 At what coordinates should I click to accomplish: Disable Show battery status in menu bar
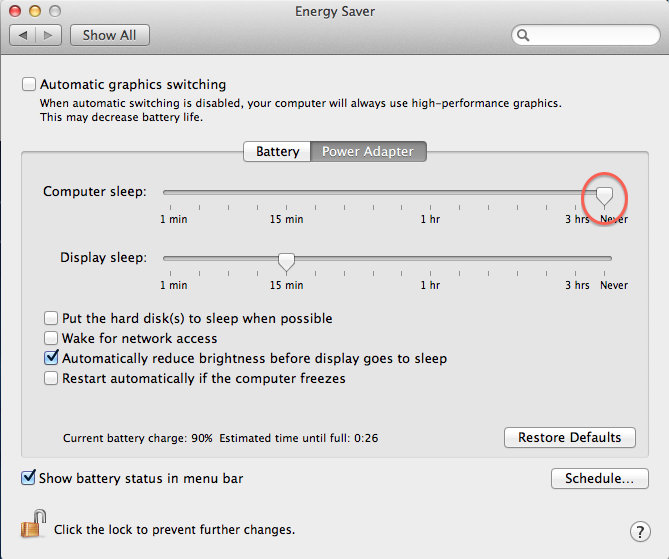[28, 478]
